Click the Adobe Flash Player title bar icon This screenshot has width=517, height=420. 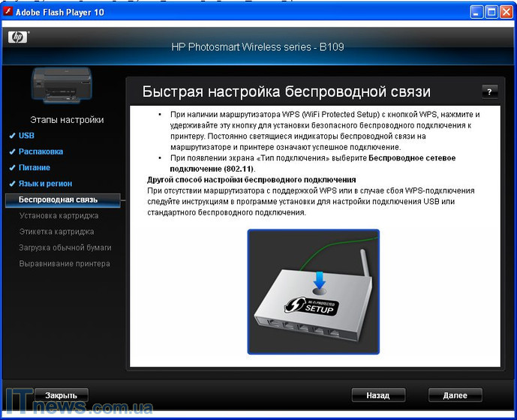10,11
